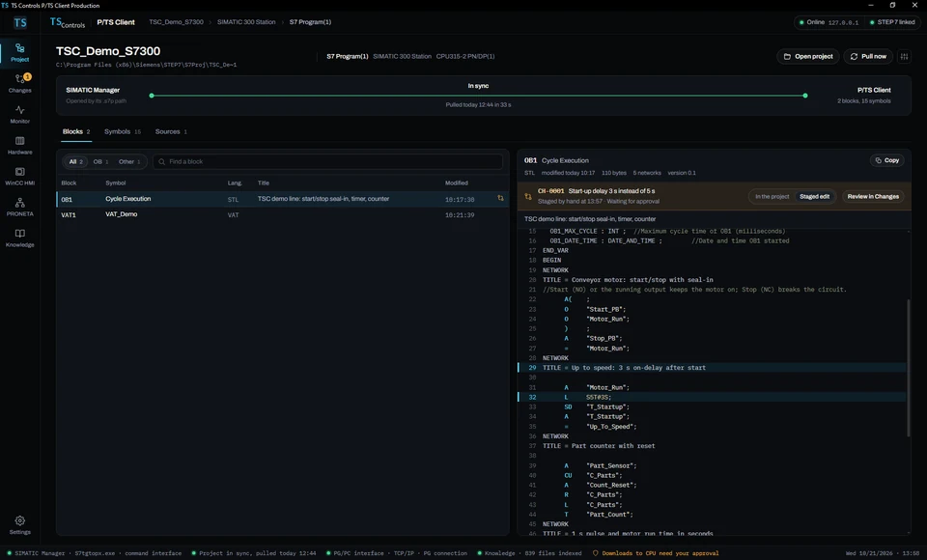Go to the Monitor view
The image size is (927, 560).
(x=19, y=114)
